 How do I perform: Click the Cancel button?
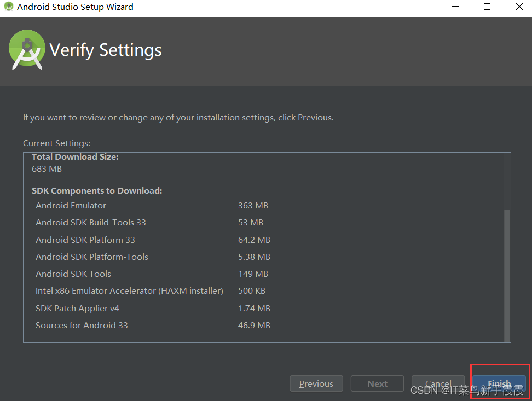pyautogui.click(x=438, y=383)
